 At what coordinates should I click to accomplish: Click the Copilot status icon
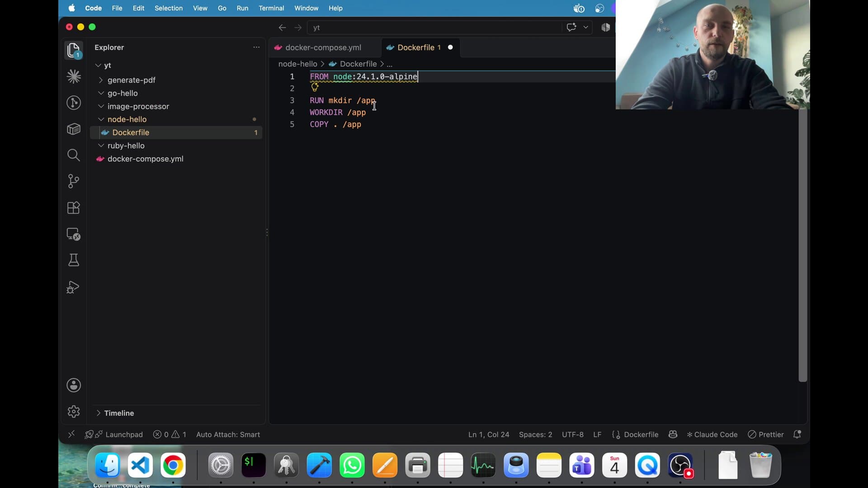(x=673, y=434)
